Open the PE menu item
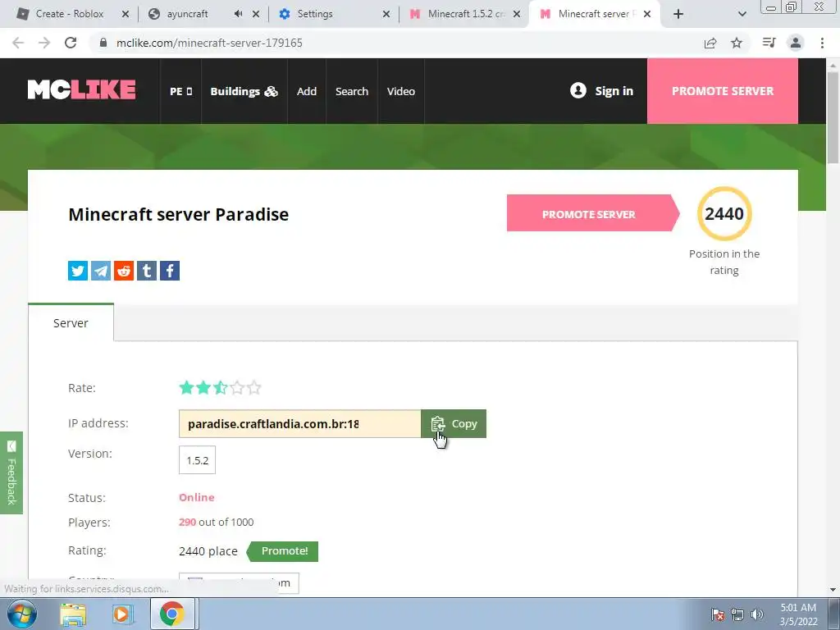Screen dimensions: 840x630 [x=180, y=91]
